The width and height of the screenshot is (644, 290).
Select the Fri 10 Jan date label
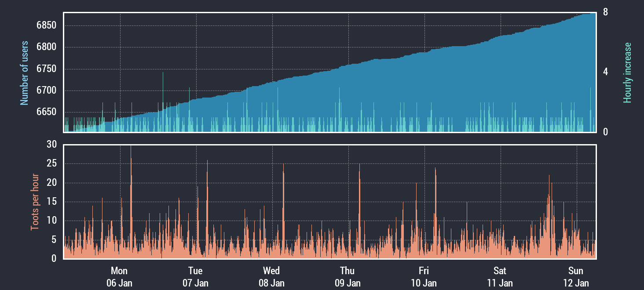pyautogui.click(x=424, y=276)
